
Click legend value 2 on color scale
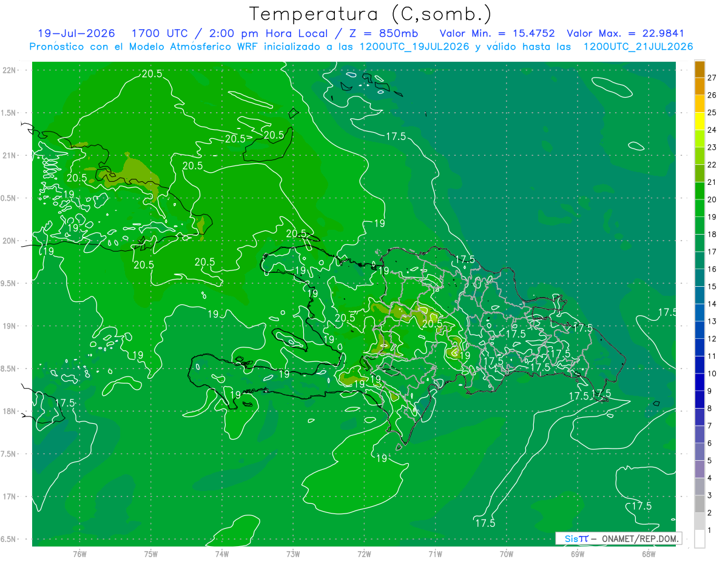709,512
